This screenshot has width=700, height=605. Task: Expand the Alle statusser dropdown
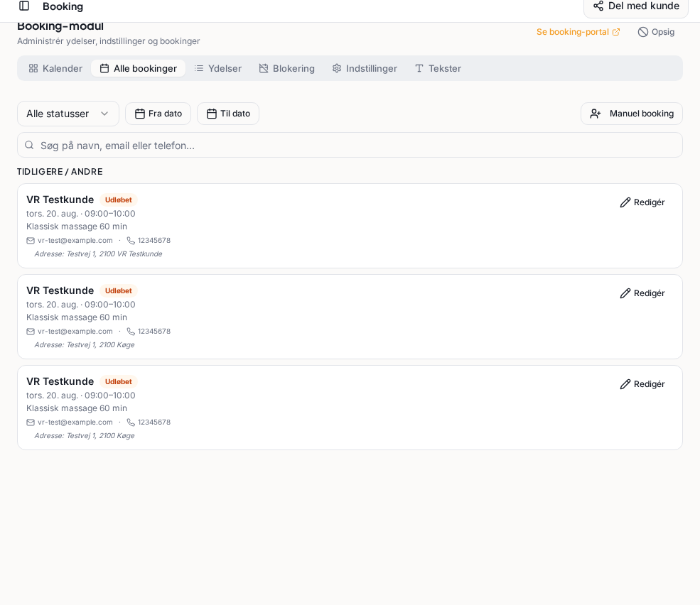68,114
